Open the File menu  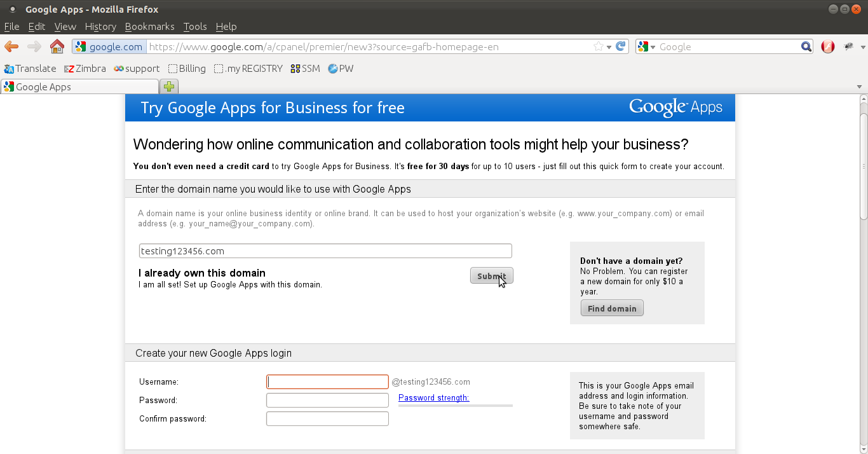(12, 27)
